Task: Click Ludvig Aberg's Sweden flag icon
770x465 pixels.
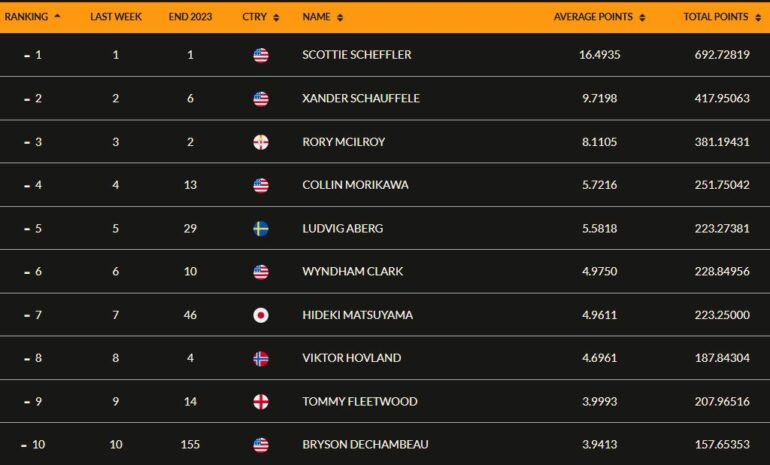Action: tap(261, 229)
